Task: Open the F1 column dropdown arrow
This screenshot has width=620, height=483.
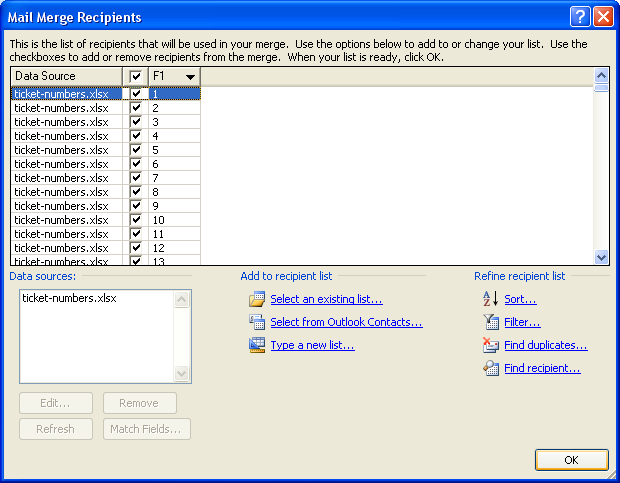Action: [190, 77]
